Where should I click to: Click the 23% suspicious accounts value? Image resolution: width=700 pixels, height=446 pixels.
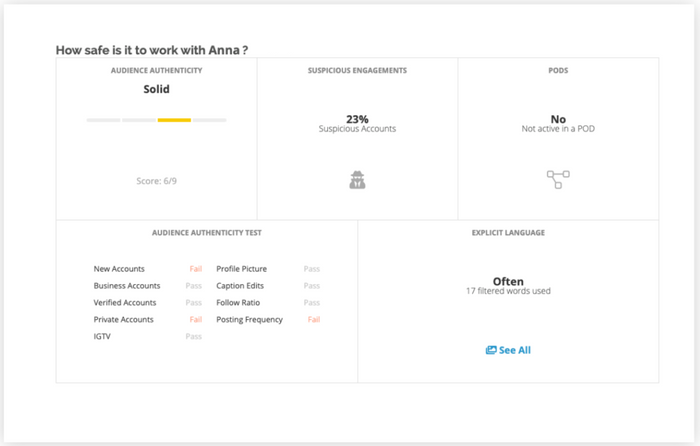(x=357, y=118)
